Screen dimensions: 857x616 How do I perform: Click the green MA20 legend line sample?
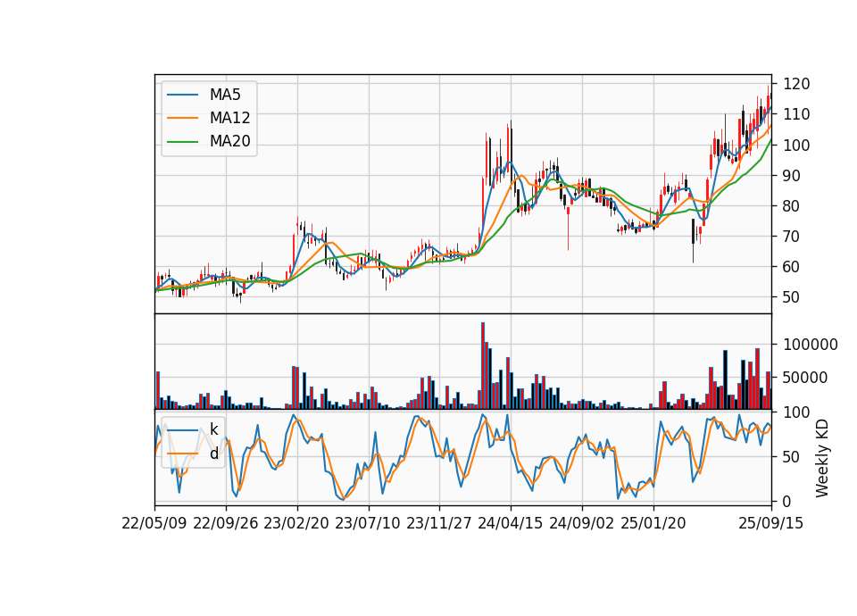coord(182,142)
